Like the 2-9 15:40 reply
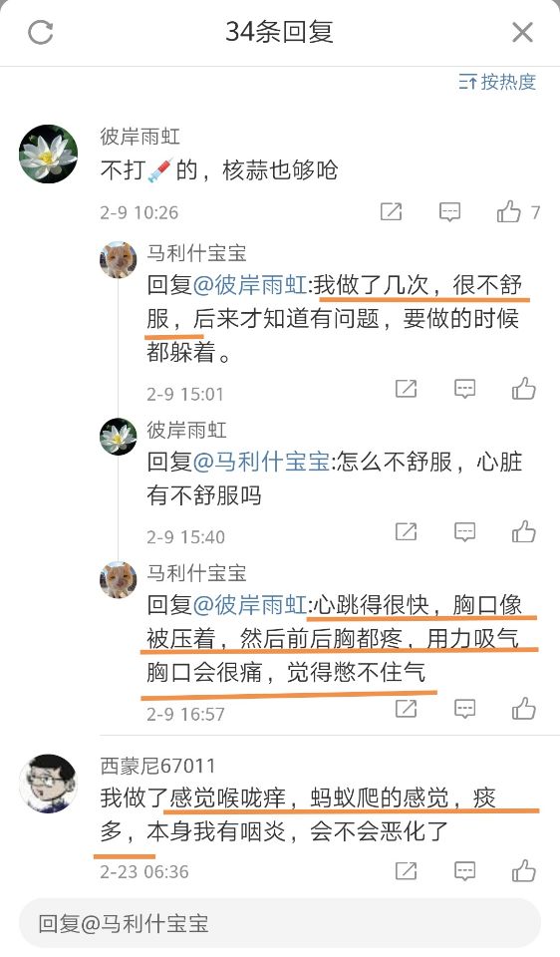 point(523,531)
